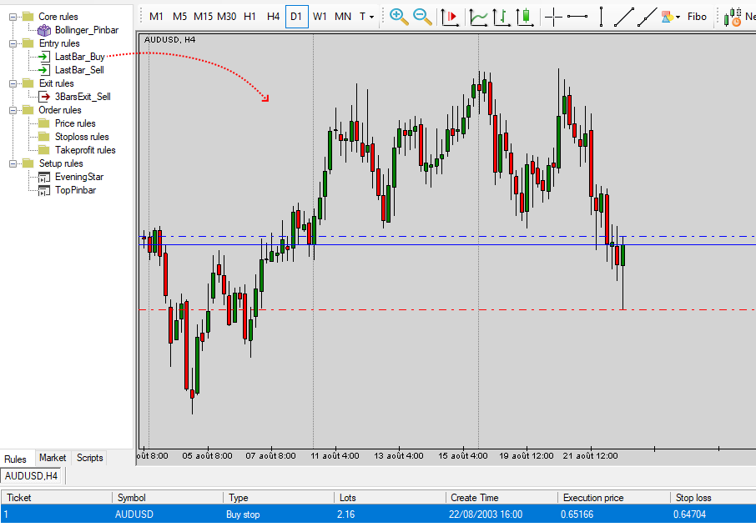Screen dimensions: 756x532
Task: Click the zoom in magnifier icon
Action: tap(399, 16)
